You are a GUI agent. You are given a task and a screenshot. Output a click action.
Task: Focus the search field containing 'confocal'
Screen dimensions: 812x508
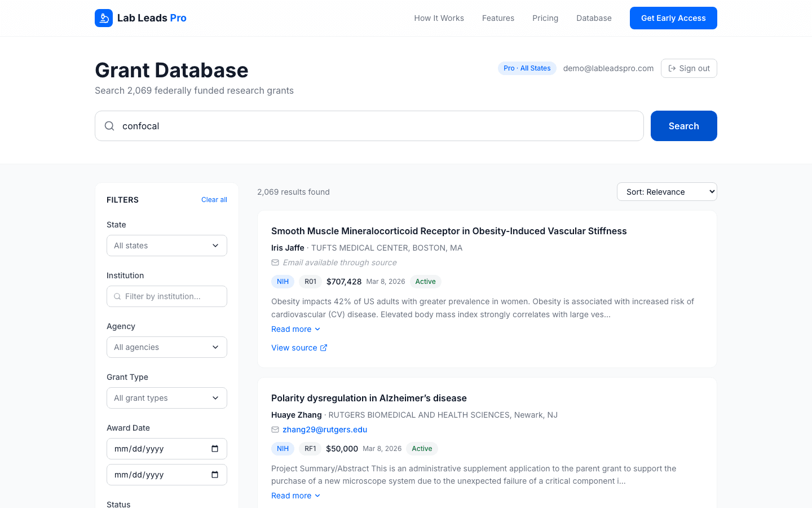(369, 126)
